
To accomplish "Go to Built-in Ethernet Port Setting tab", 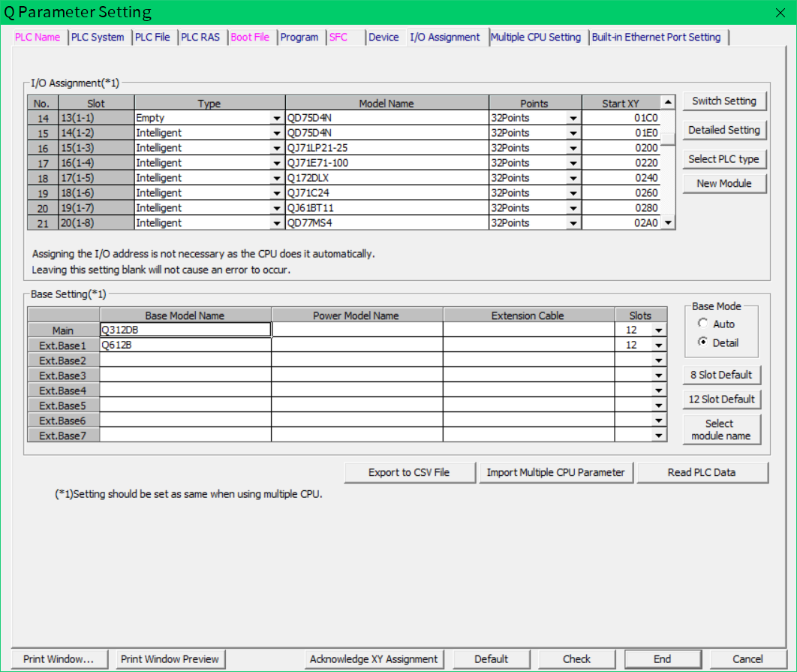I will click(x=656, y=37).
